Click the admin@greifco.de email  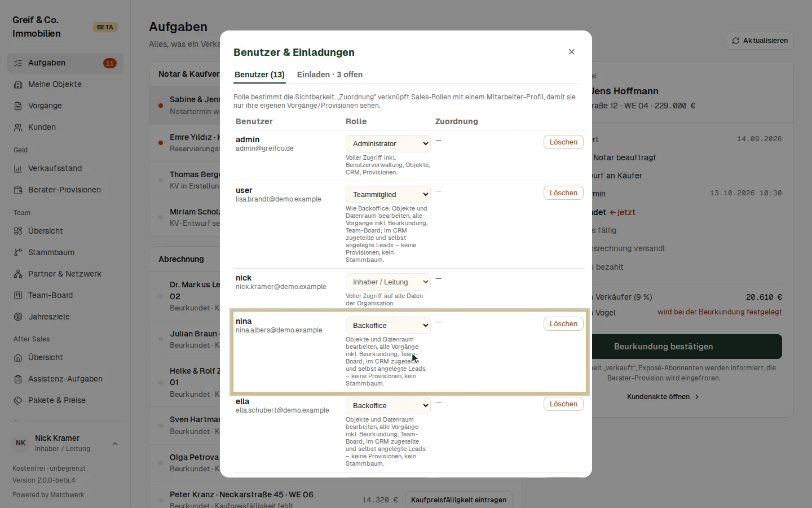pos(264,148)
